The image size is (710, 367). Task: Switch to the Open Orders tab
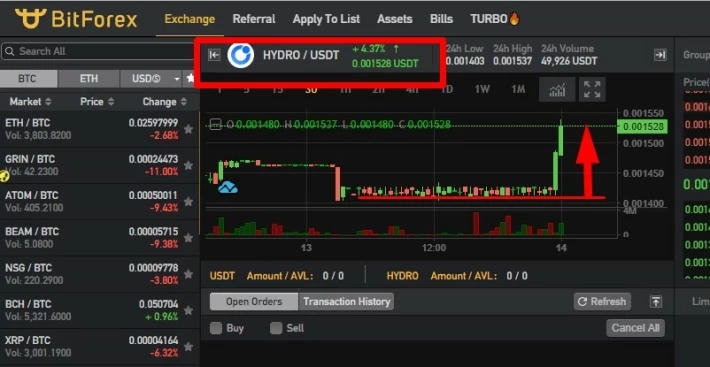[x=254, y=301]
